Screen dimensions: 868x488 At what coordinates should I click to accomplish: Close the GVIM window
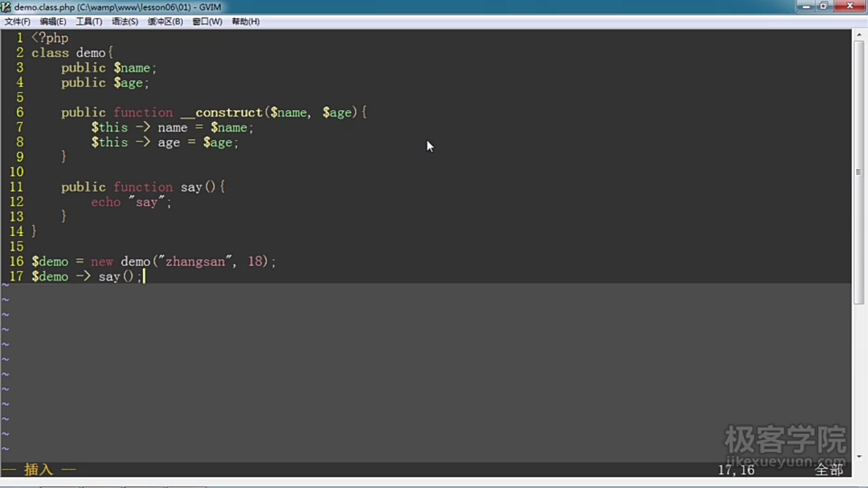tap(849, 6)
